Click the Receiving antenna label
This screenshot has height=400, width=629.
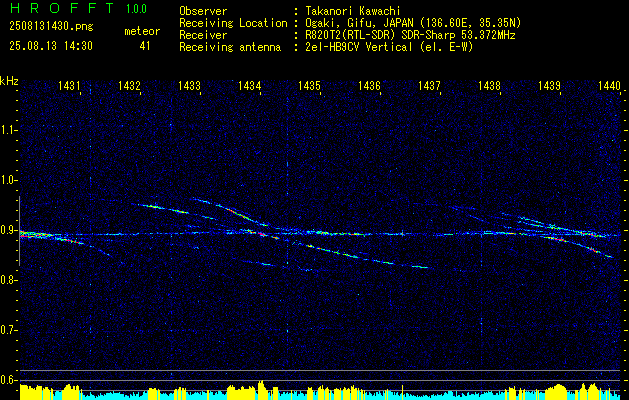230,47
